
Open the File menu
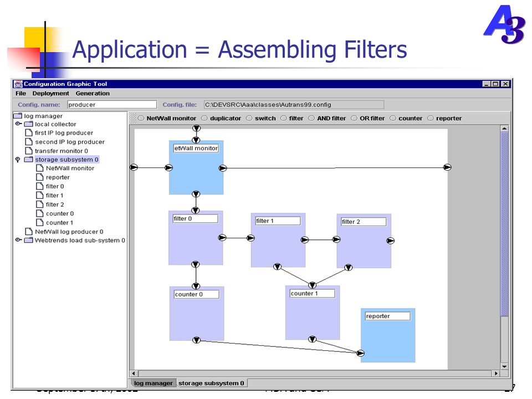pos(21,93)
